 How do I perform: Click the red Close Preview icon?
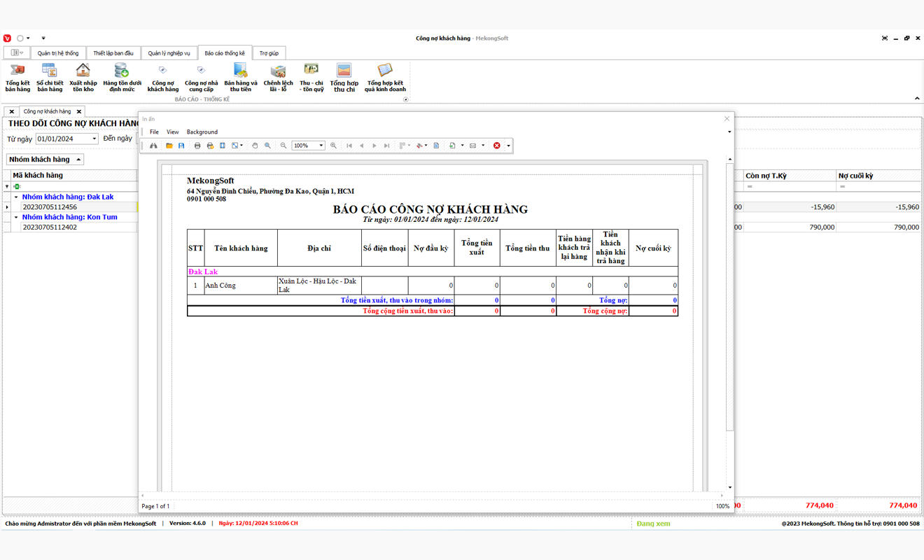(x=497, y=146)
